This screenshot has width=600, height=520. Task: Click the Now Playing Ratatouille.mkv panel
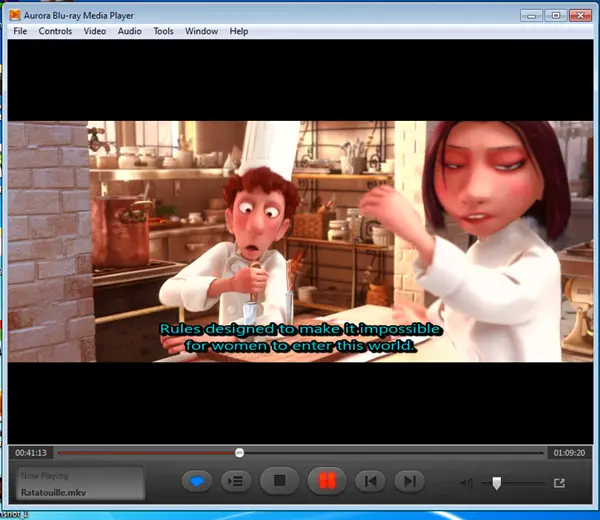pyautogui.click(x=78, y=484)
